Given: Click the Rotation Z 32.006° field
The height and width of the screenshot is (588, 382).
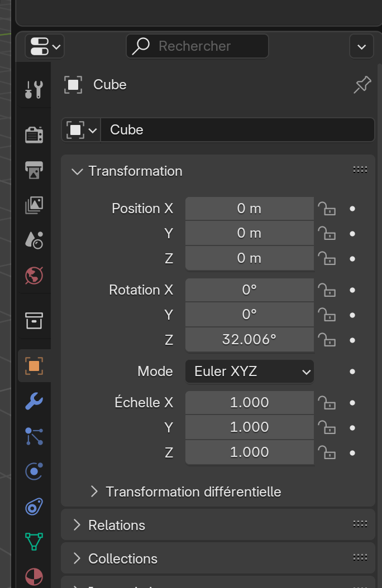Looking at the screenshot, I should [250, 340].
